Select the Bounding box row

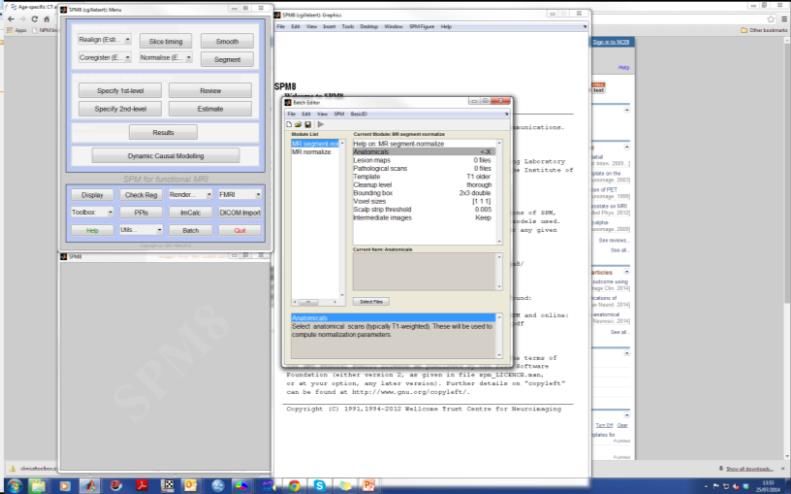pos(423,193)
